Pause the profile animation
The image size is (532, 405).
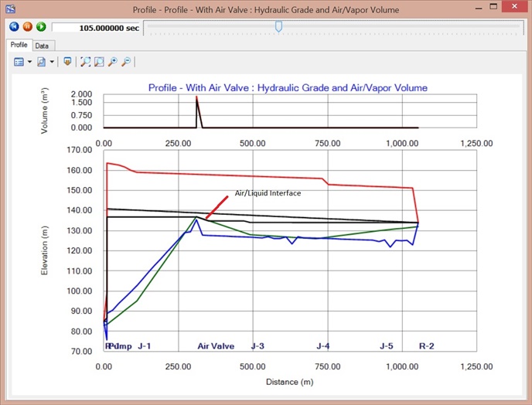[x=29, y=27]
